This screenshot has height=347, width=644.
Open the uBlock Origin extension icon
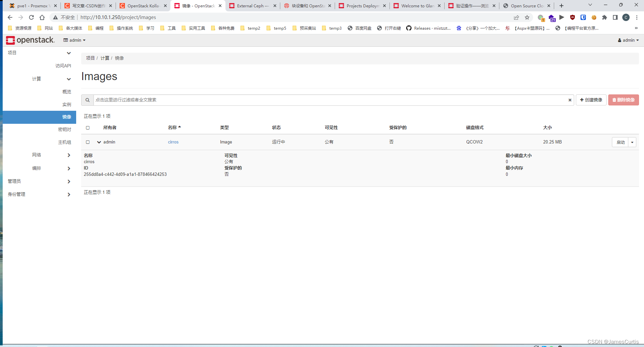(x=573, y=17)
